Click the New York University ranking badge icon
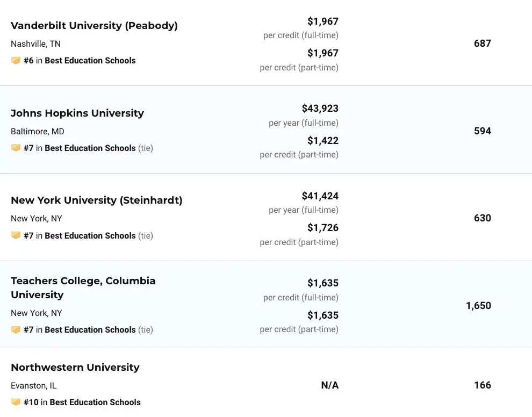The width and height of the screenshot is (532, 417). click(x=16, y=235)
